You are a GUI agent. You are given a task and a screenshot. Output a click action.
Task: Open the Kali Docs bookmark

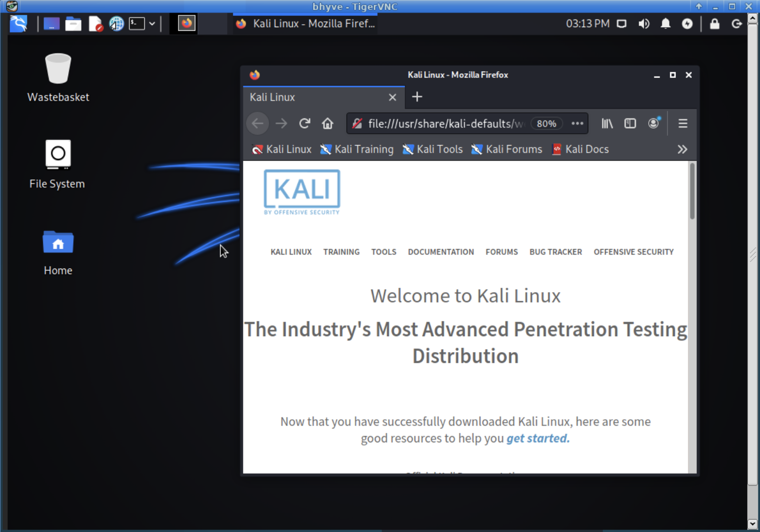pos(580,149)
